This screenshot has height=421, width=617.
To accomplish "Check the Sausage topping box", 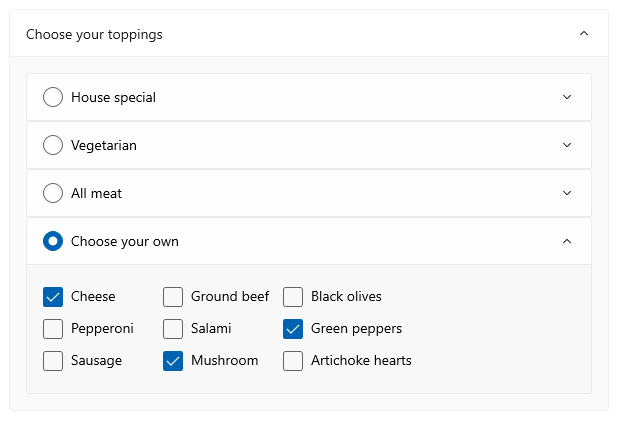I will point(53,361).
